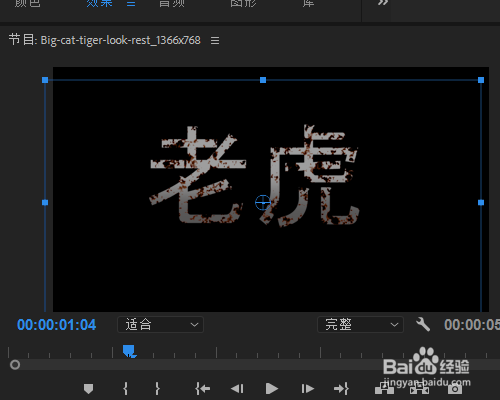Step forward one frame
This screenshot has height=400, width=500.
coord(307,389)
